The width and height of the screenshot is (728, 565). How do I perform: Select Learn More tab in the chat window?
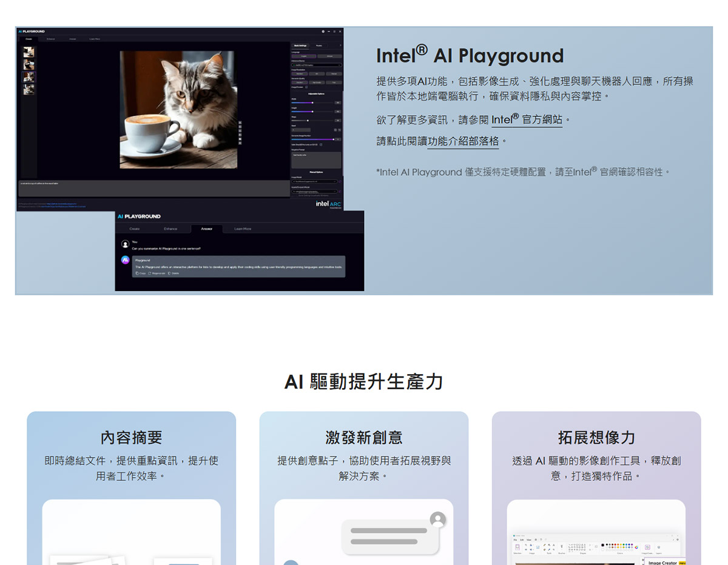(243, 229)
